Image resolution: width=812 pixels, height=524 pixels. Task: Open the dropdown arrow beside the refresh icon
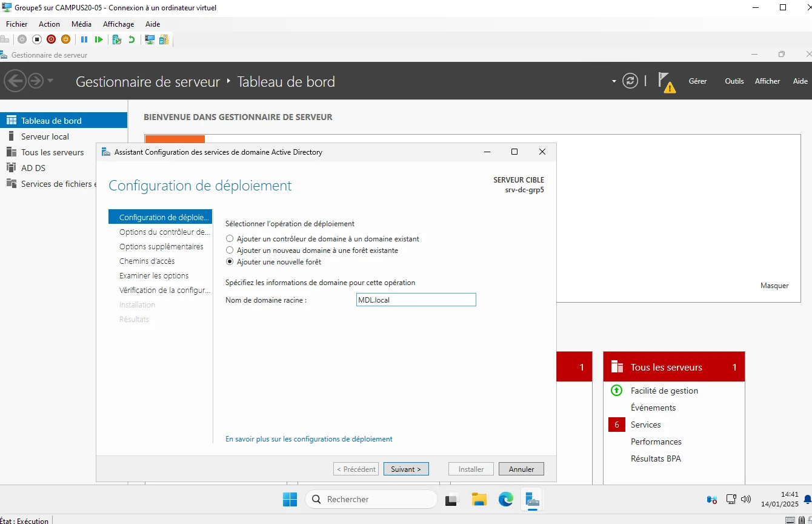pos(614,81)
